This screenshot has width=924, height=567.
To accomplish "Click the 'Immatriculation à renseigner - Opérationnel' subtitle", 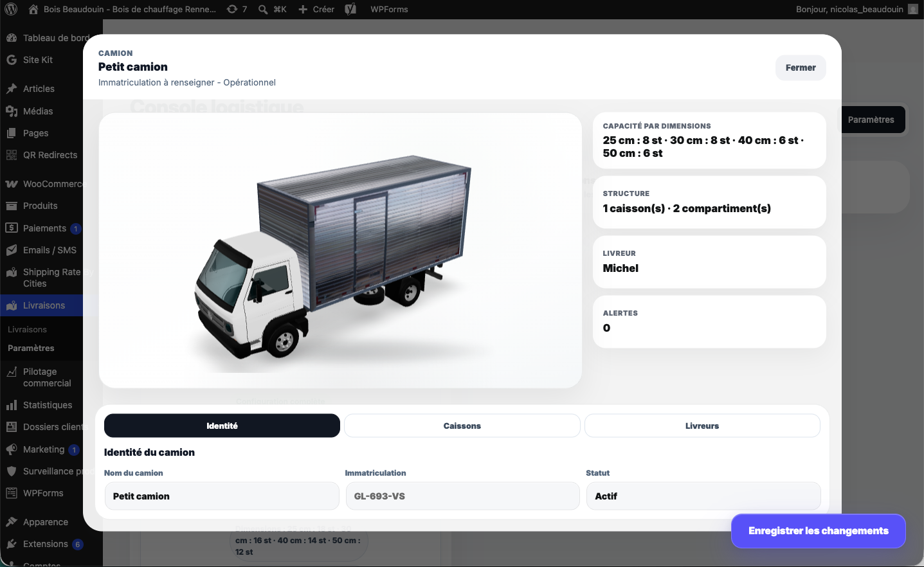I will [187, 82].
